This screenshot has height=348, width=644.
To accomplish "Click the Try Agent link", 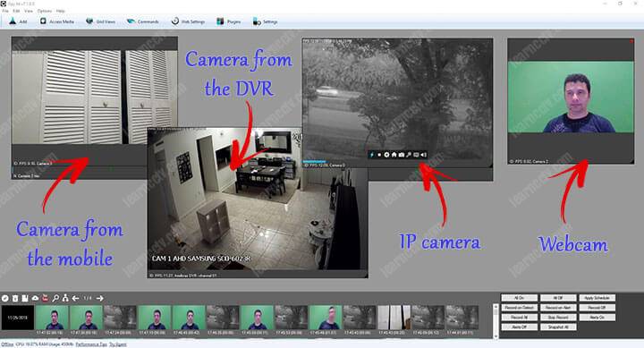I will pyautogui.click(x=118, y=344).
